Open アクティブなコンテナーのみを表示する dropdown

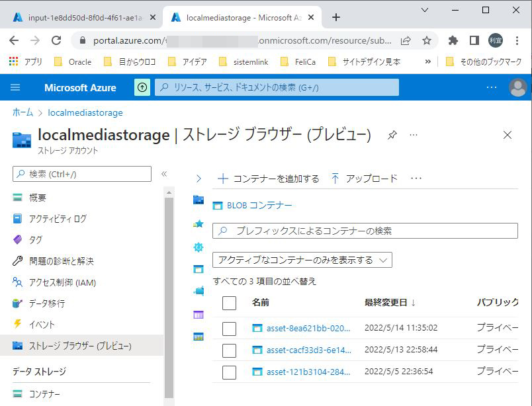[x=302, y=260]
